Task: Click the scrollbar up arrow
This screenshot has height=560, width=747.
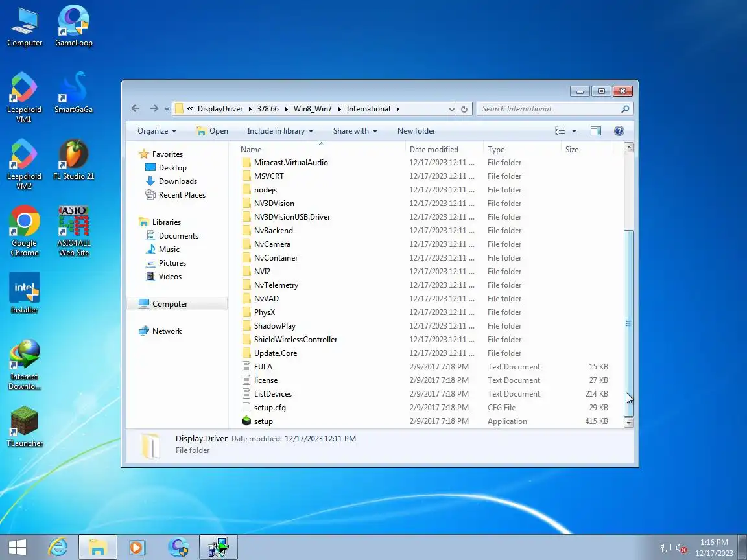Action: [628, 148]
